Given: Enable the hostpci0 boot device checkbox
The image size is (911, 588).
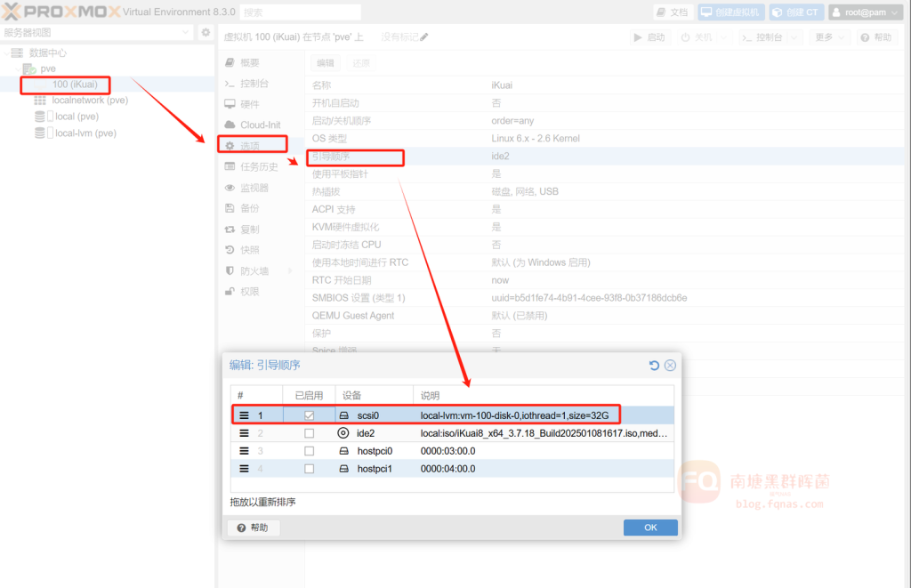Looking at the screenshot, I should 309,451.
